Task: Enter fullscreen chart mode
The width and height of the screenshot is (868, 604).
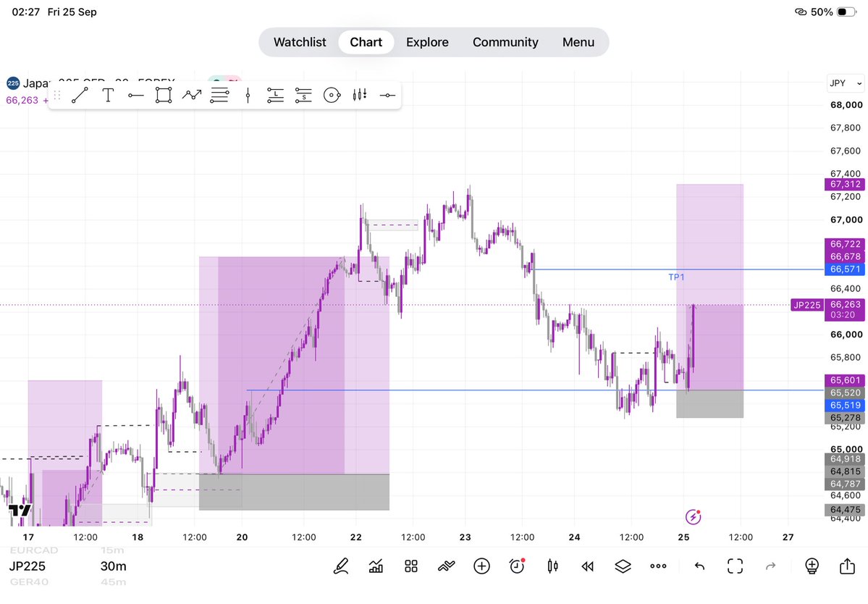Action: coord(735,566)
